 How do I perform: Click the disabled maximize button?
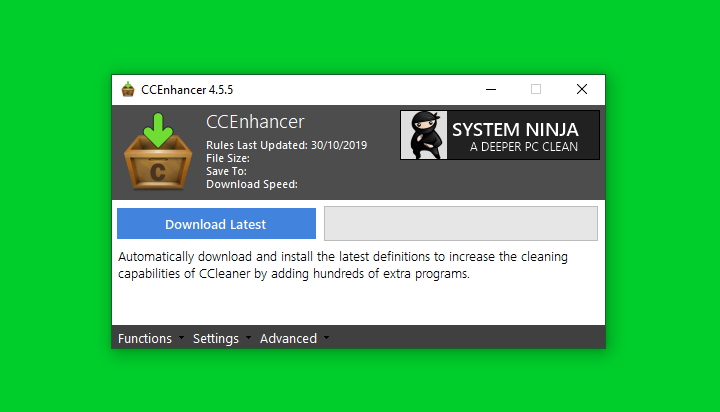[536, 89]
